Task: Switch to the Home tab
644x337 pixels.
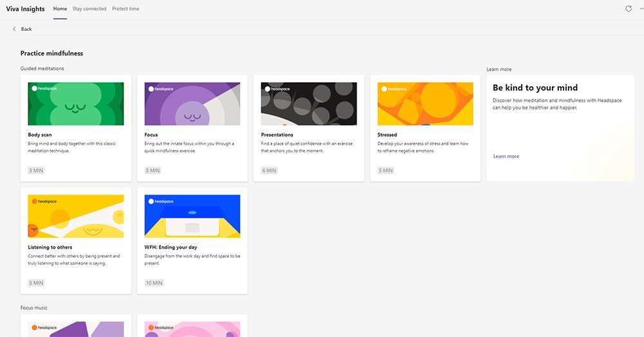Action: click(60, 8)
